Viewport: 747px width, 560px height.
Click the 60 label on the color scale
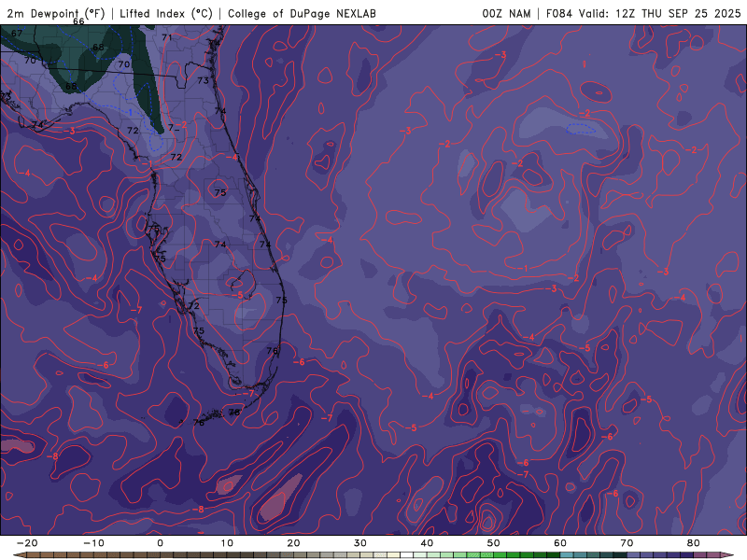tap(560, 543)
